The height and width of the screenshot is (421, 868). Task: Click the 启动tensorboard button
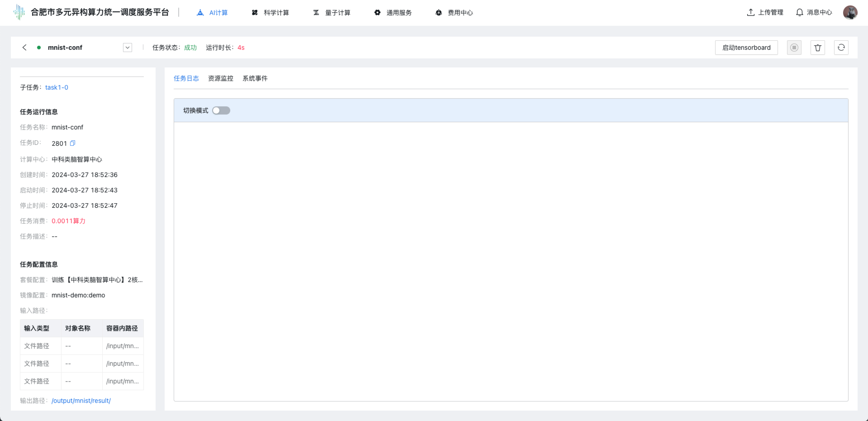pos(746,48)
